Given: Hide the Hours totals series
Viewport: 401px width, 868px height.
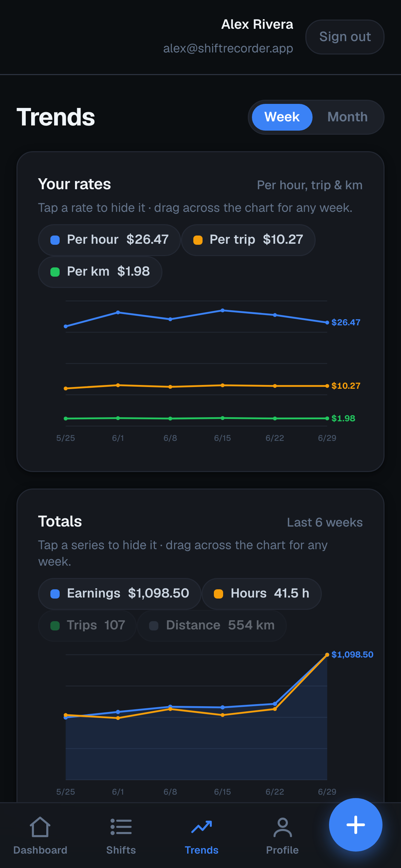Looking at the screenshot, I should tap(262, 593).
